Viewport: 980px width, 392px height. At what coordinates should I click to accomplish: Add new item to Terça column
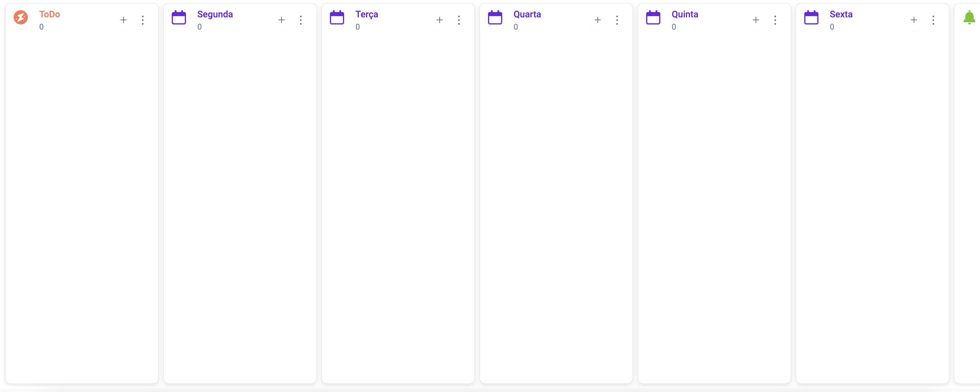[x=439, y=19]
